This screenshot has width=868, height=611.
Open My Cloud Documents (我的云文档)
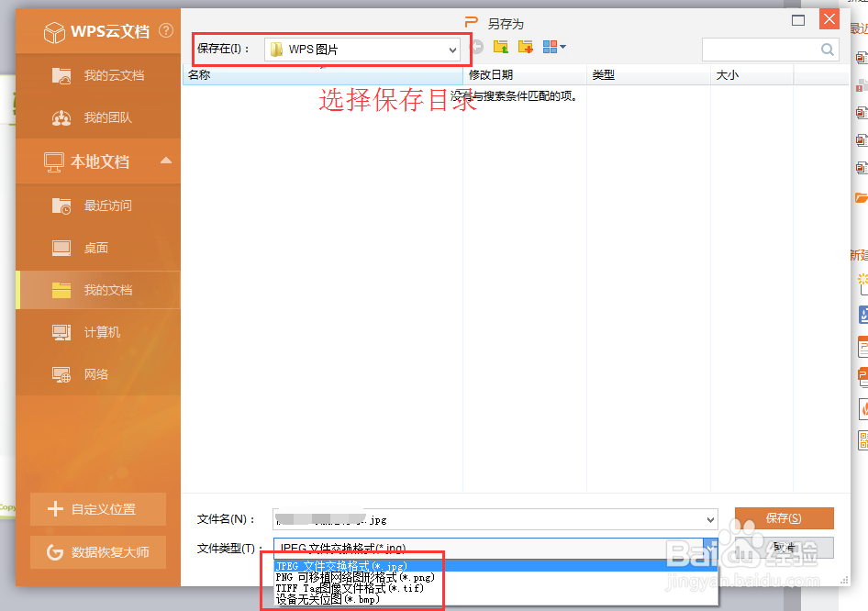pyautogui.click(x=98, y=75)
